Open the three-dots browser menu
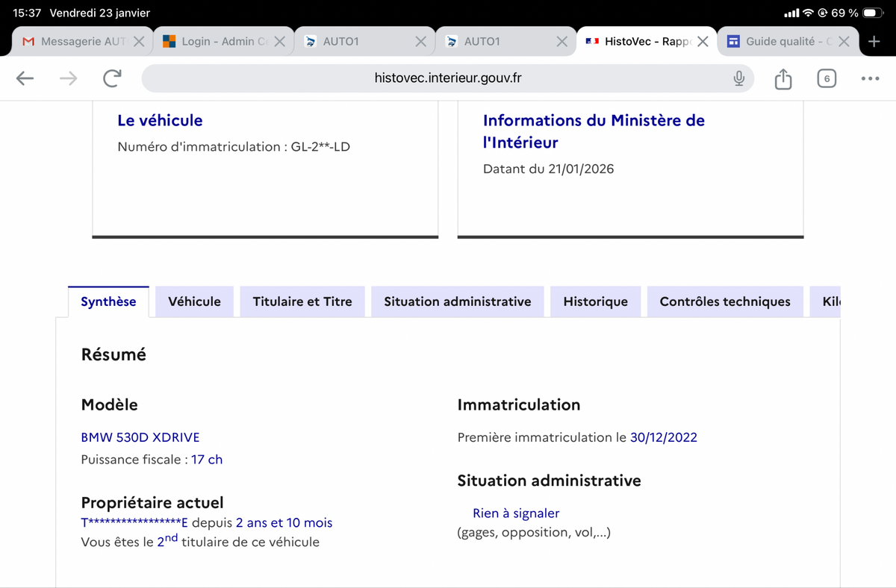The height and width of the screenshot is (588, 896). [x=870, y=78]
